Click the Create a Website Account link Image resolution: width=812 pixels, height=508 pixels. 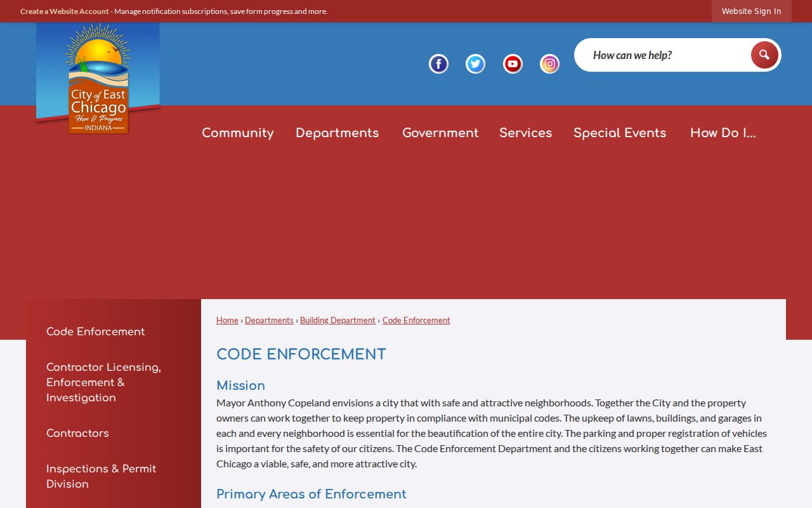coord(65,11)
